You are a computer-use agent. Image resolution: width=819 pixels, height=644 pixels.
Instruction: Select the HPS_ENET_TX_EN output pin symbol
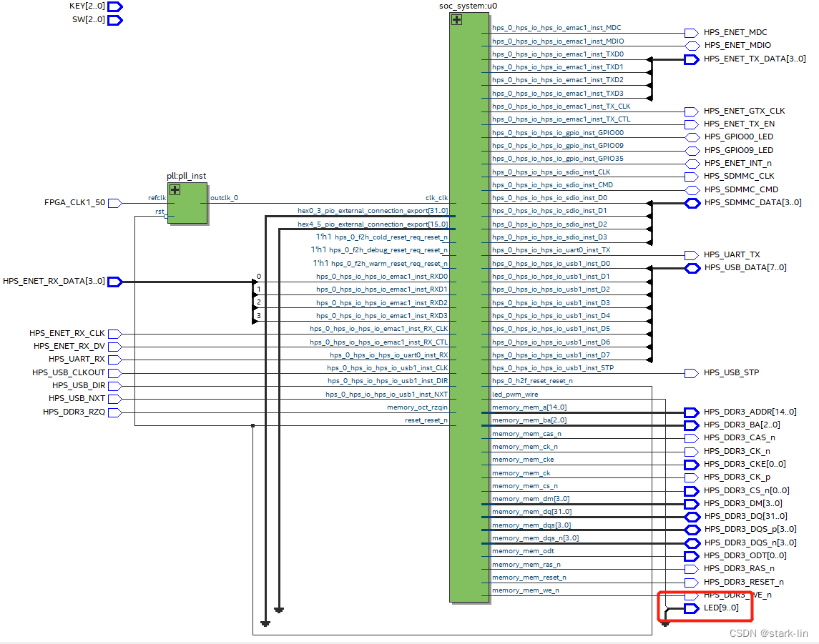(x=692, y=125)
